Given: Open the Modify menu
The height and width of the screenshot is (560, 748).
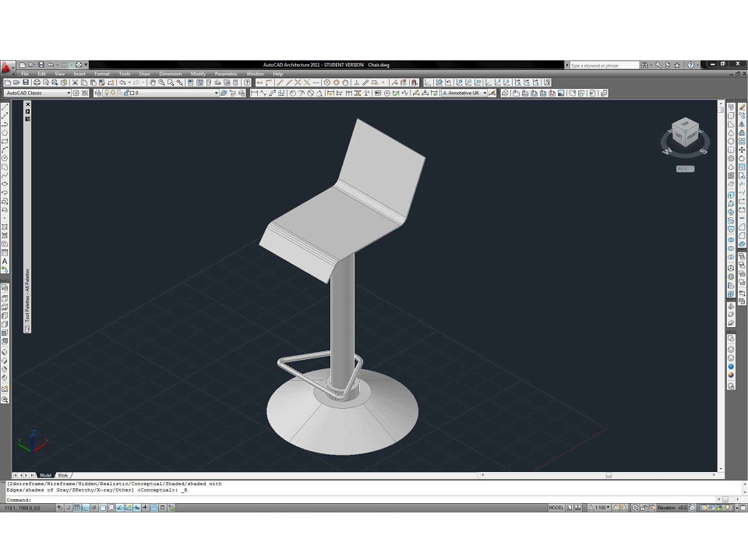Looking at the screenshot, I should click(198, 74).
